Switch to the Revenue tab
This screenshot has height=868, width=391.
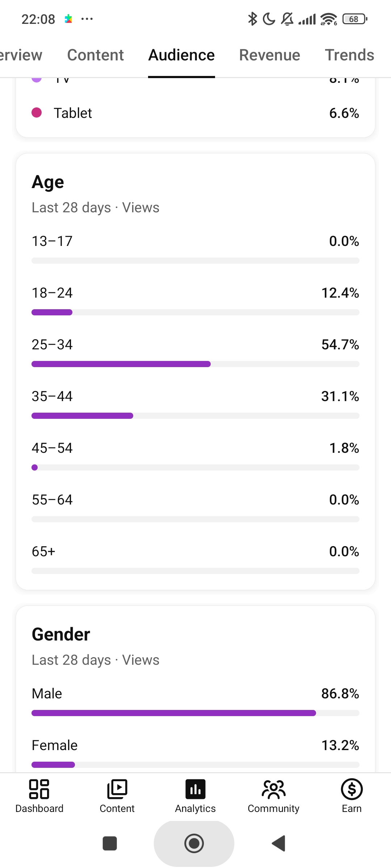[x=270, y=55]
